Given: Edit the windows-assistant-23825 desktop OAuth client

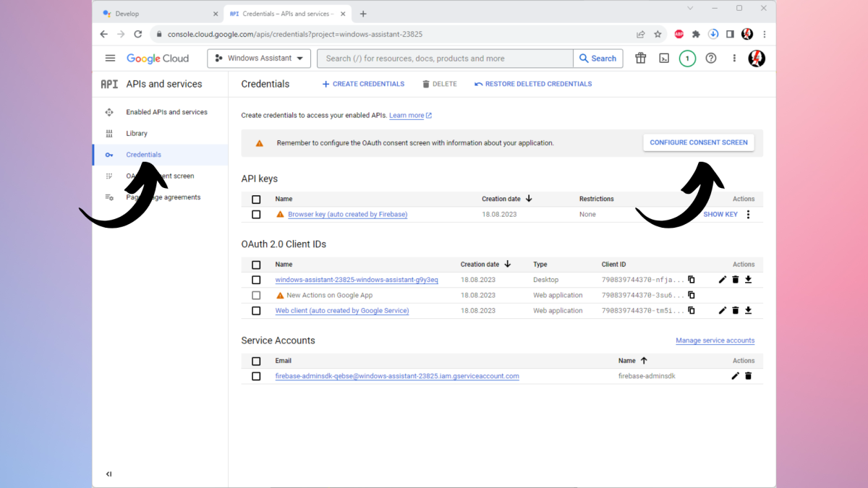Looking at the screenshot, I should click(722, 280).
